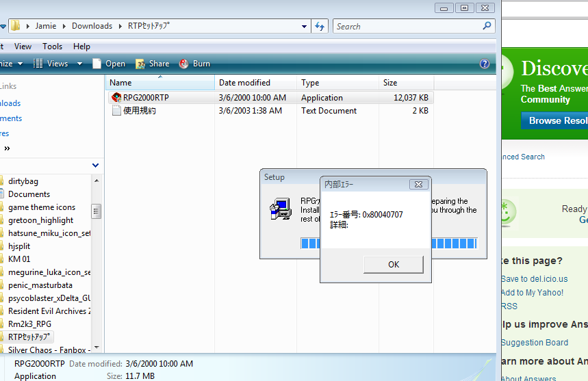Click the Search input field
Image resolution: width=588 pixels, height=381 pixels.
pyautogui.click(x=409, y=26)
